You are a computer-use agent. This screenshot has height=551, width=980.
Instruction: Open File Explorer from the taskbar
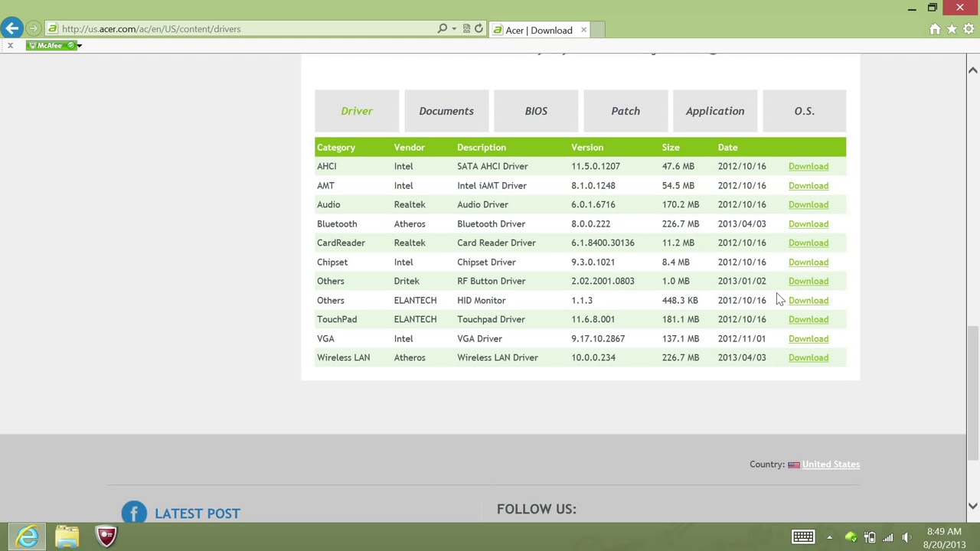tap(67, 536)
